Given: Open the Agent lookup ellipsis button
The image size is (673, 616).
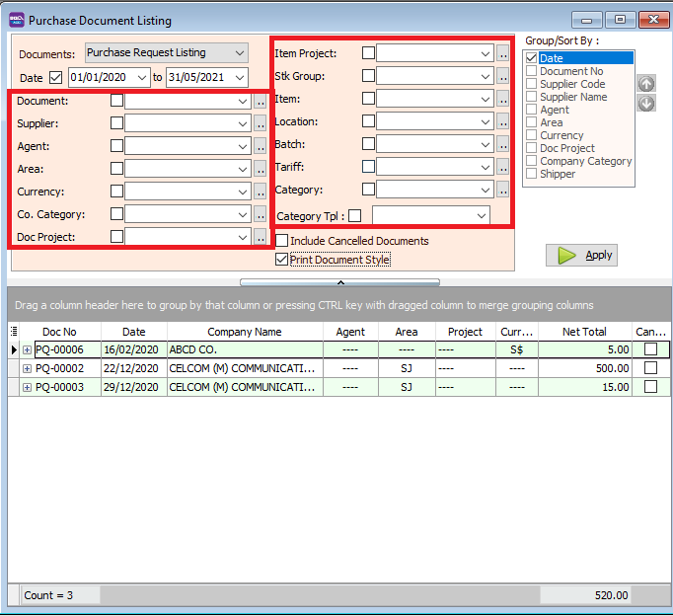Looking at the screenshot, I should click(260, 146).
